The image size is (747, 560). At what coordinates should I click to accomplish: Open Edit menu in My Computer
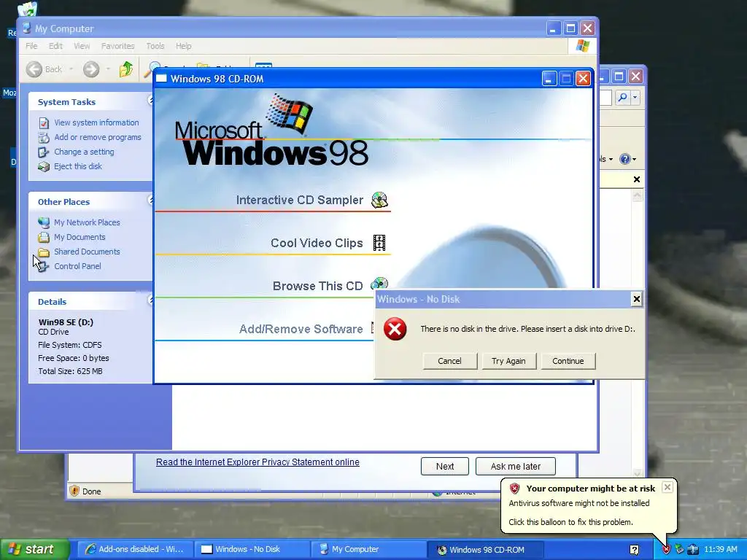[55, 46]
